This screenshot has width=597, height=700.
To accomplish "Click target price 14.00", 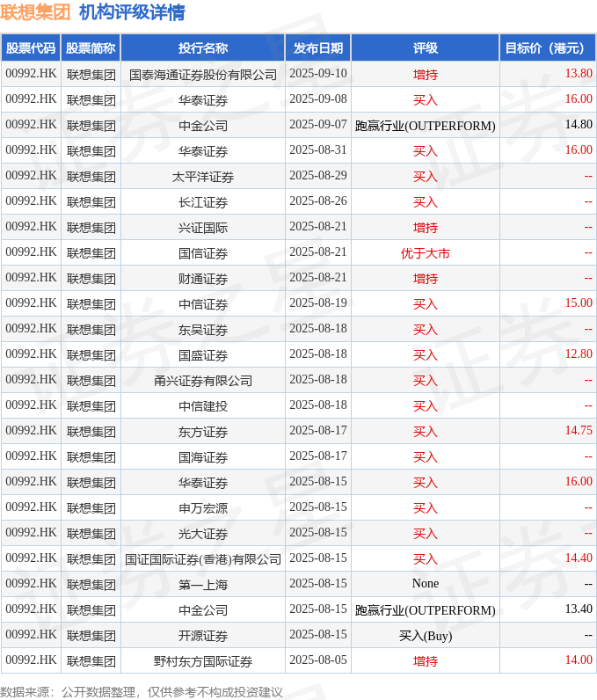I will pos(579,660).
